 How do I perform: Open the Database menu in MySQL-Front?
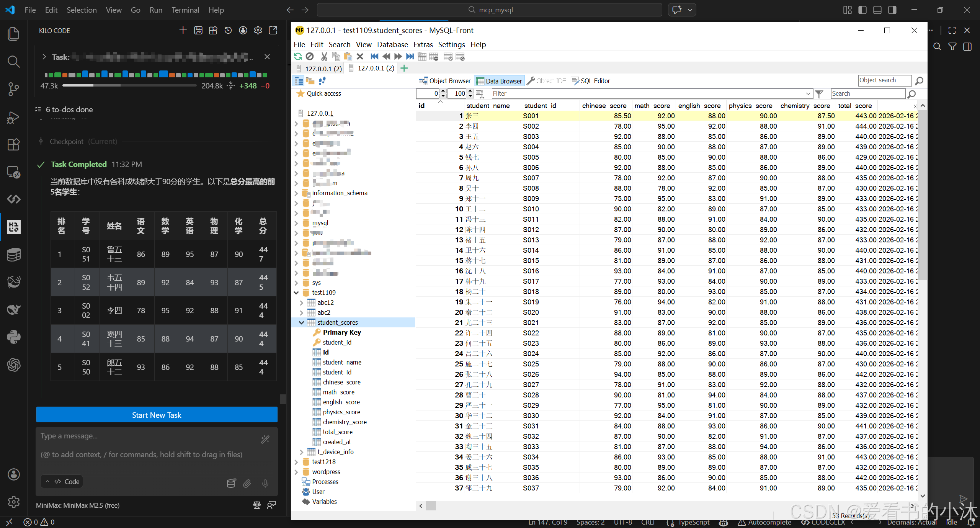coord(392,45)
